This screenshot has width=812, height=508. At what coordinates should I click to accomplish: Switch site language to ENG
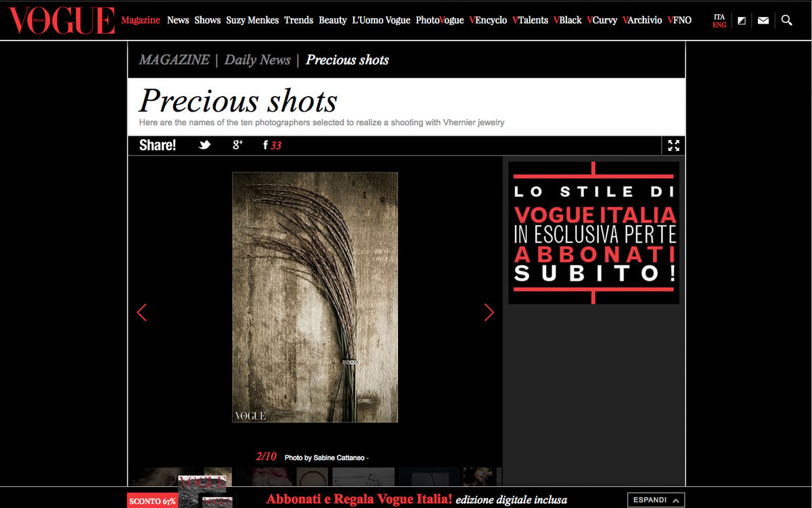pos(719,25)
